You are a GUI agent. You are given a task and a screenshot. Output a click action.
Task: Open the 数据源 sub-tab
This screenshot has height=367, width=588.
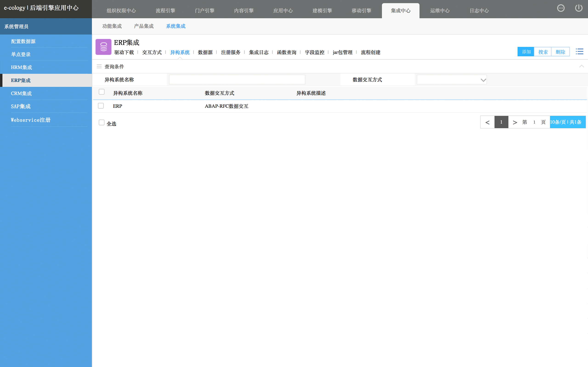tap(205, 53)
